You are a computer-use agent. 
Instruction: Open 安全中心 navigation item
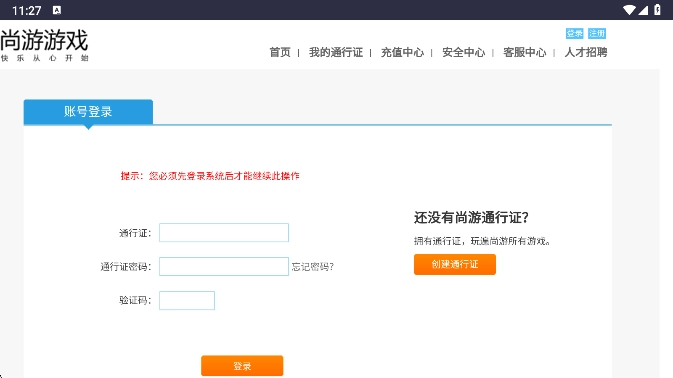[464, 52]
